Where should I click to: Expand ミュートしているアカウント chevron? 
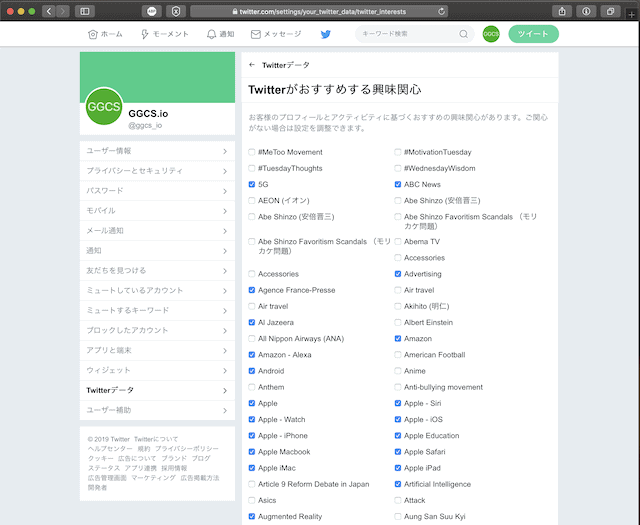click(225, 291)
